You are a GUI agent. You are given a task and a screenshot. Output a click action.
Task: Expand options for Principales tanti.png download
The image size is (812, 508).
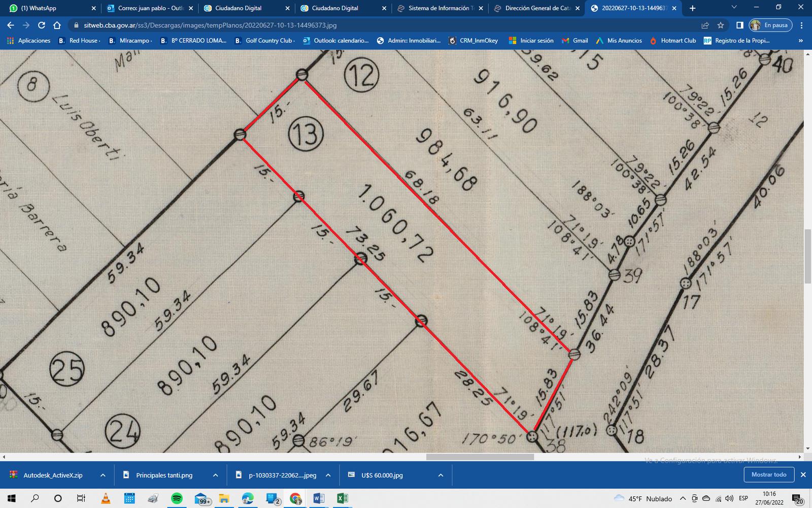[x=215, y=475]
